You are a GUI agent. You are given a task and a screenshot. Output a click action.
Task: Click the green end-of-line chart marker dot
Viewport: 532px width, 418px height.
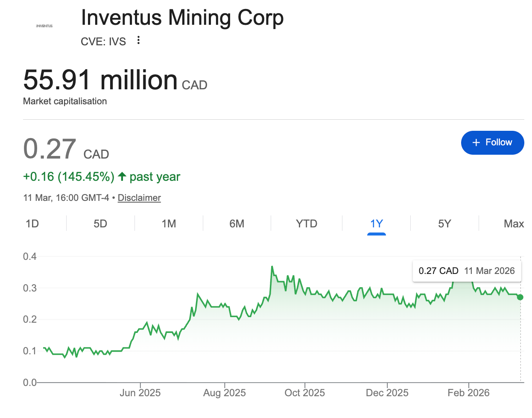point(520,297)
